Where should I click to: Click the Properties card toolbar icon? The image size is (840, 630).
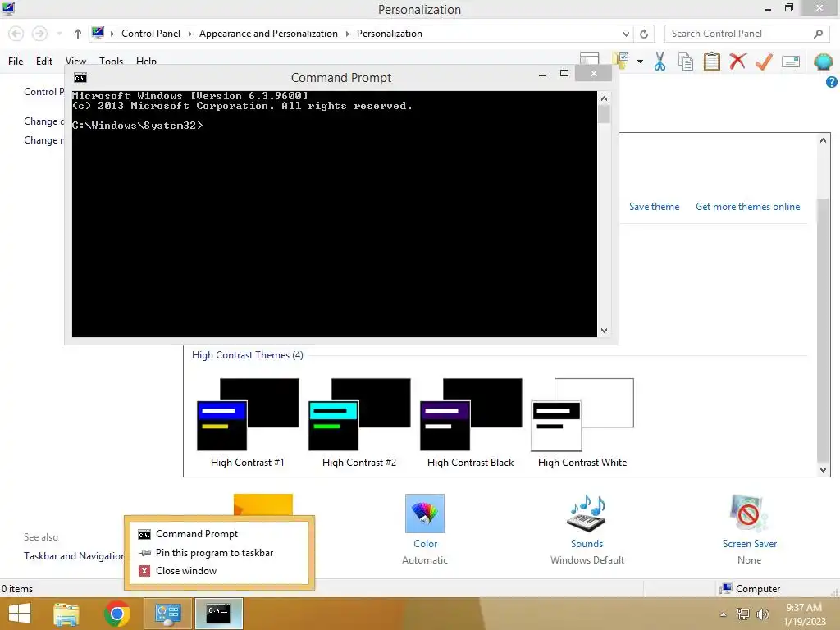point(791,62)
